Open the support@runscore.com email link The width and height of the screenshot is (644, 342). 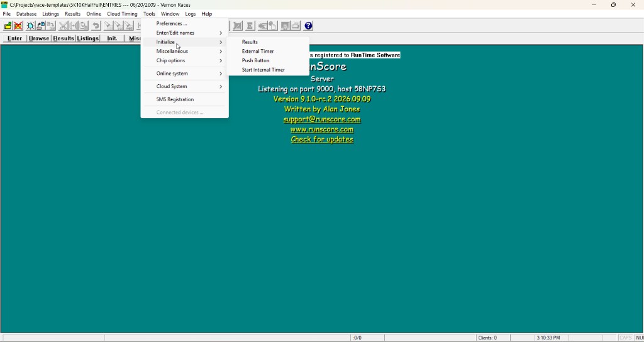point(322,119)
